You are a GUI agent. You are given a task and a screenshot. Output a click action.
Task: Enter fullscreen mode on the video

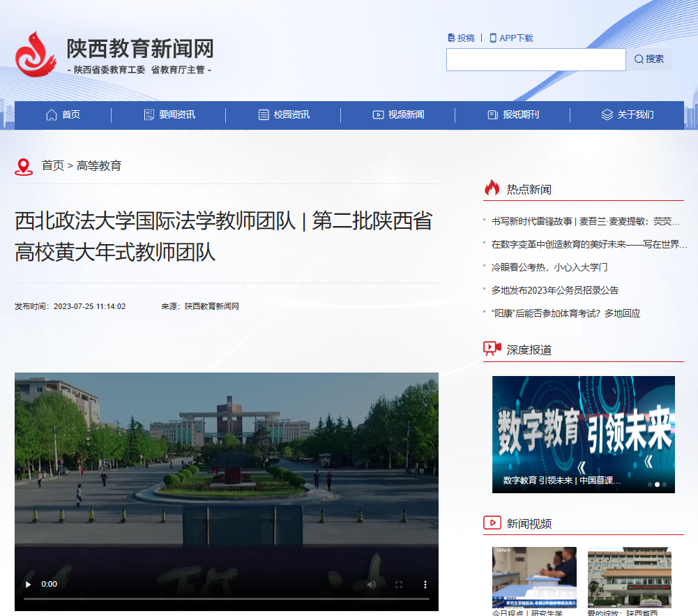[x=399, y=585]
